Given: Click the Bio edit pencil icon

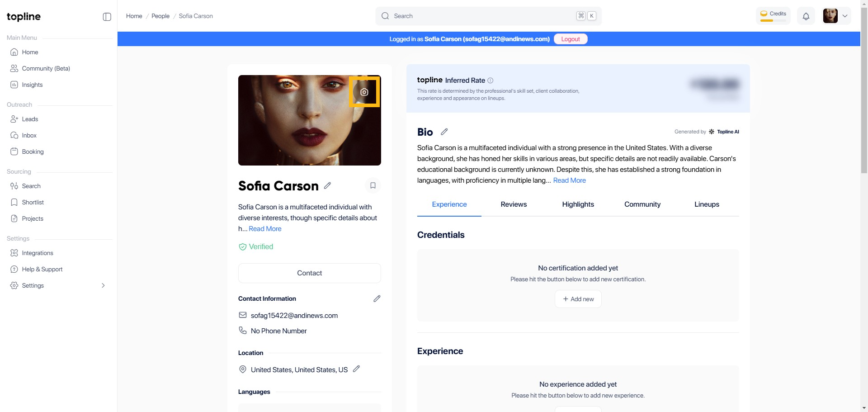Looking at the screenshot, I should click(444, 132).
